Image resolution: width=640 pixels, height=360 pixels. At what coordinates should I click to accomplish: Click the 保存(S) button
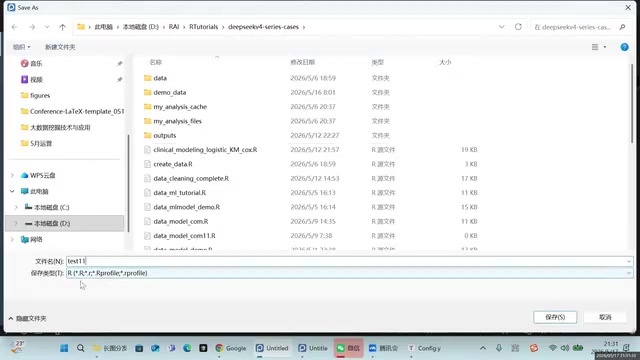click(x=555, y=317)
